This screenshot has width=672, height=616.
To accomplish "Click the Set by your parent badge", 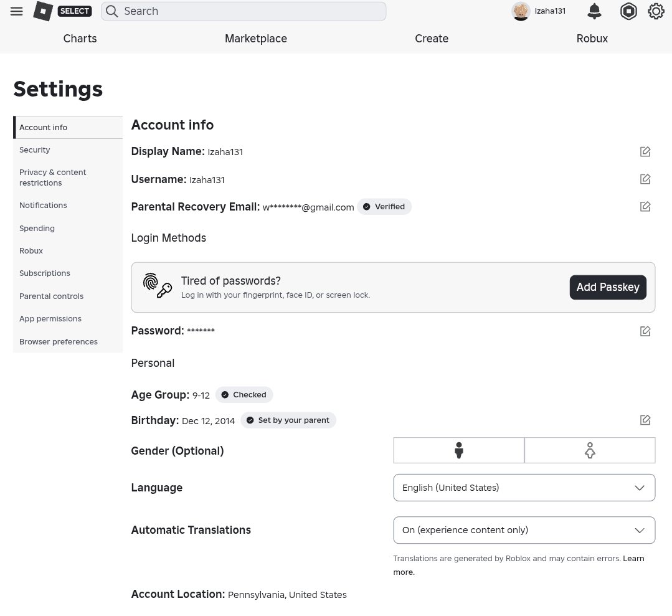I will pyautogui.click(x=288, y=420).
